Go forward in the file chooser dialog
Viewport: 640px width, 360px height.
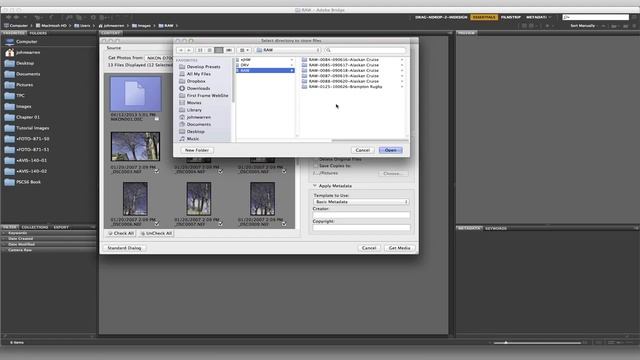(x=189, y=50)
